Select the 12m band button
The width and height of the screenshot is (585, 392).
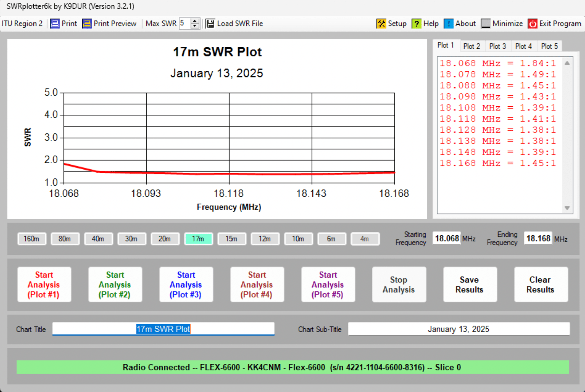(x=265, y=239)
